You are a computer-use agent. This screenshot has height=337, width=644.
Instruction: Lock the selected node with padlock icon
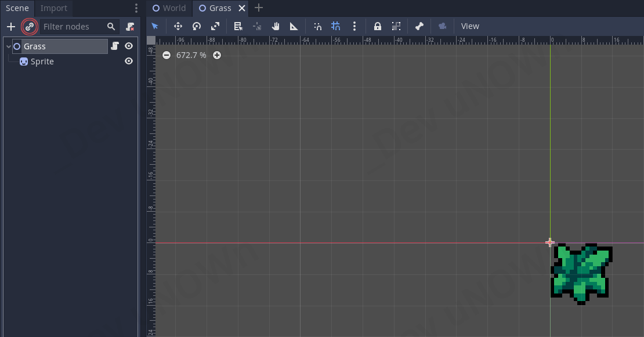(x=378, y=26)
